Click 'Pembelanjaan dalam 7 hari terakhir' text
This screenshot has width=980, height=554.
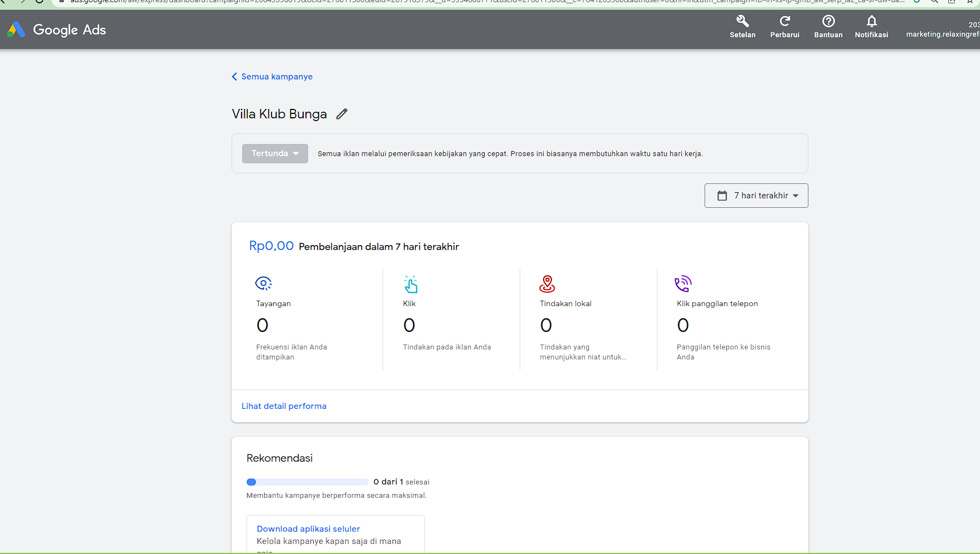click(379, 247)
